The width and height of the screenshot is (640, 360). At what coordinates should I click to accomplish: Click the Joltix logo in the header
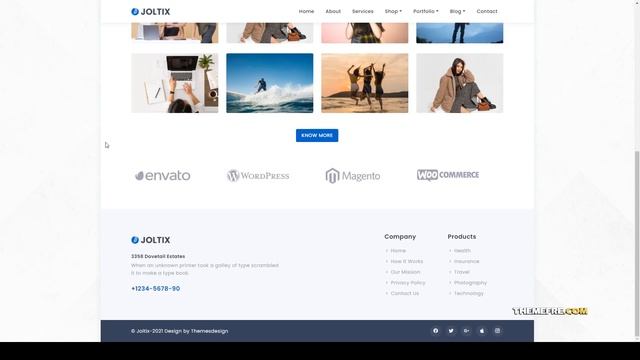point(151,11)
